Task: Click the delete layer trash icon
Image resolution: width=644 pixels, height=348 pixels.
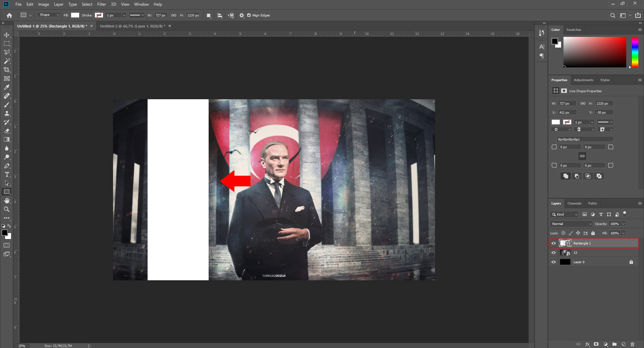Action: coord(632,344)
